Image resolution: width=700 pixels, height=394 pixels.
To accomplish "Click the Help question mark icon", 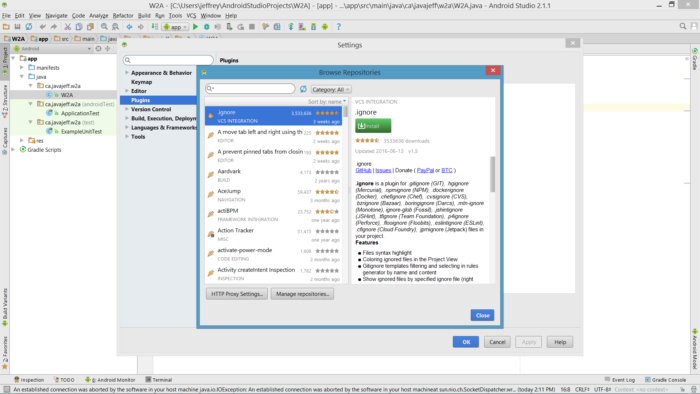I will click(338, 27).
